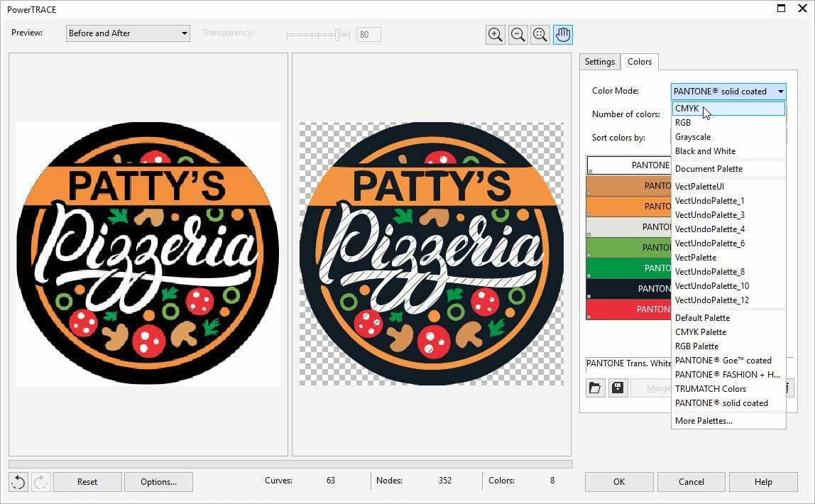
Task: Select TRUMATCH Colors in the list
Action: click(728, 389)
